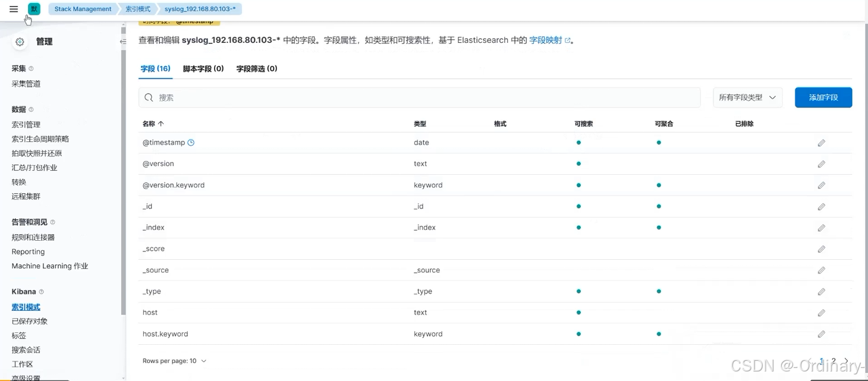Edit the _score field pencil icon
The image size is (868, 381).
[x=821, y=249]
